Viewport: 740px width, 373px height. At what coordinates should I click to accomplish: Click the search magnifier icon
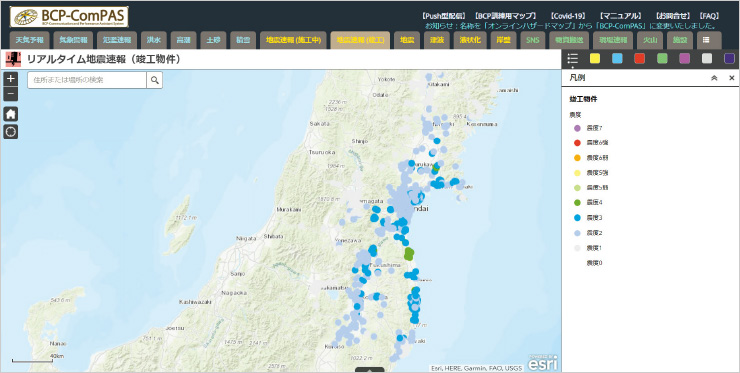(154, 80)
